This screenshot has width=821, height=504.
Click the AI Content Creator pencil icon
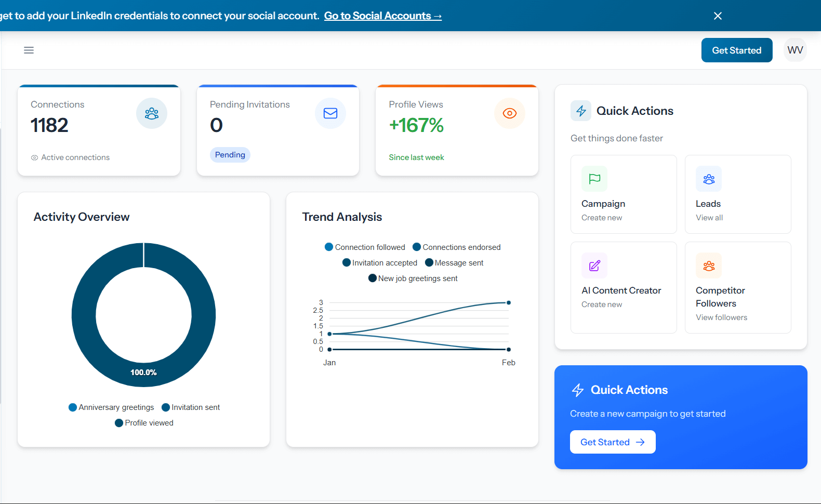[594, 266]
